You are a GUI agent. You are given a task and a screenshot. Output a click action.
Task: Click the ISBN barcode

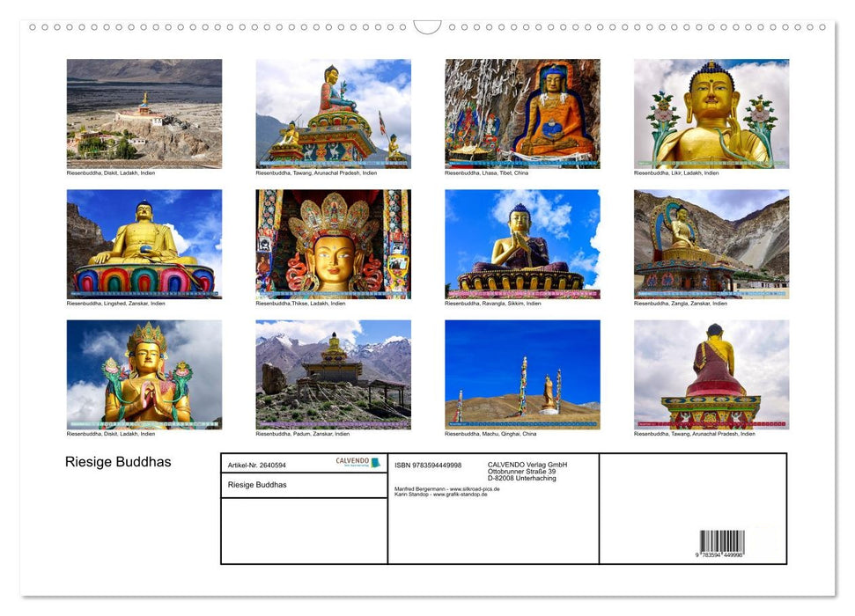[x=721, y=544]
